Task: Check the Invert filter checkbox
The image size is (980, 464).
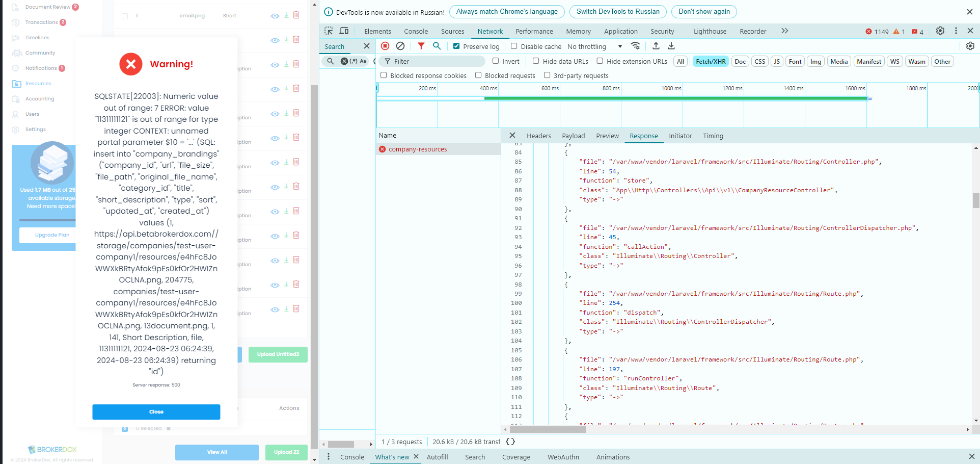Action: 496,61
